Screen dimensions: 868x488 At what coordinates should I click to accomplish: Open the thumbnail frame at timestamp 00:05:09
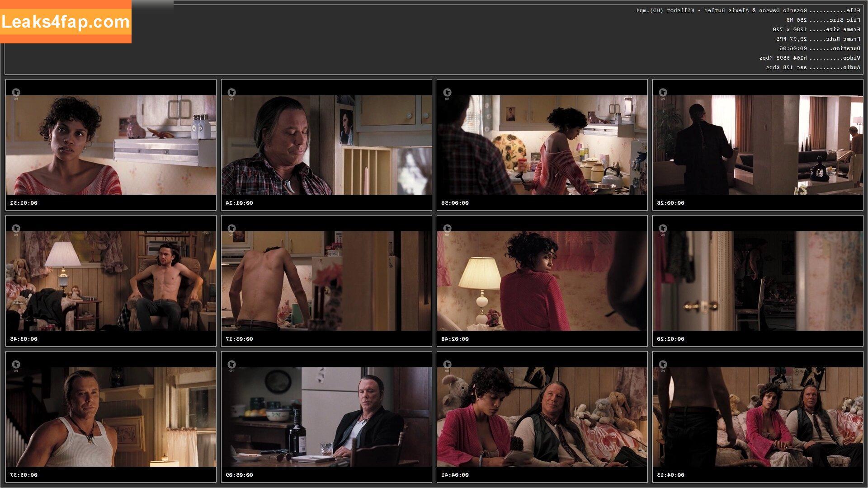point(326,417)
